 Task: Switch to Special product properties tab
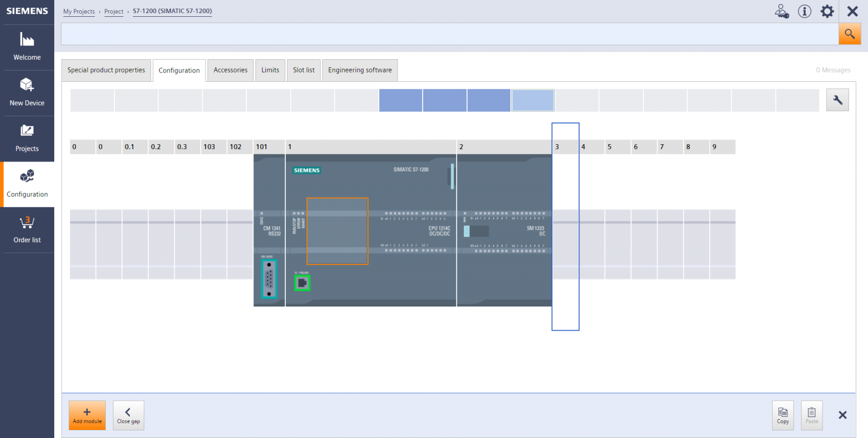pos(106,70)
